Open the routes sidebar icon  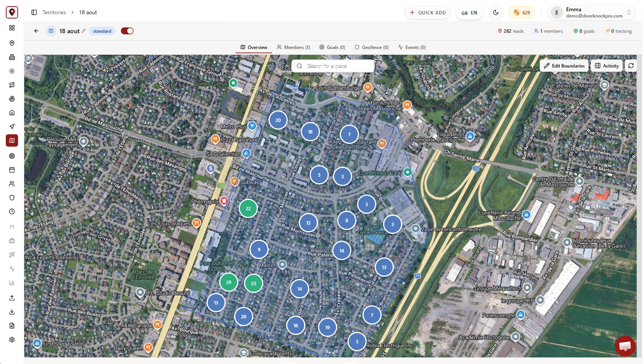12,85
